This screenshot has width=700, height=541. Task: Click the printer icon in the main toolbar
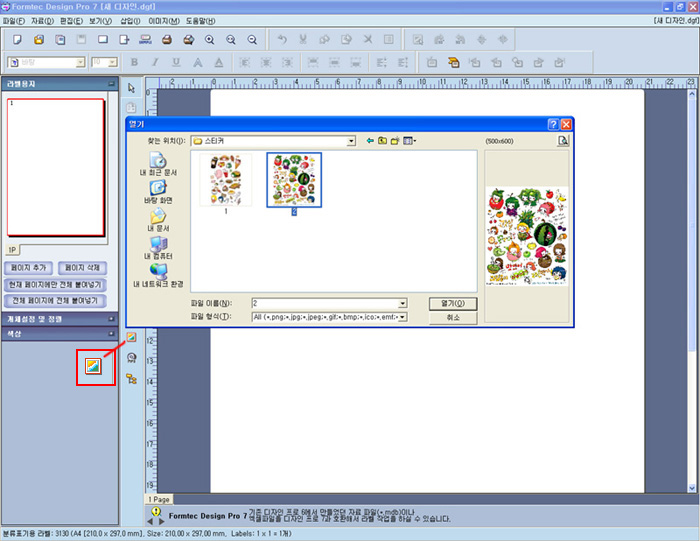coord(167,40)
